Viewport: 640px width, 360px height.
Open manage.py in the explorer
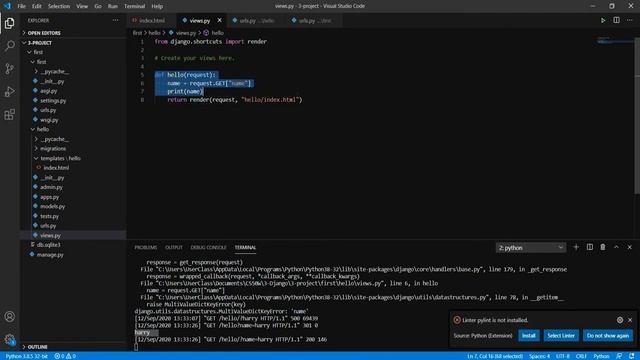pos(50,255)
